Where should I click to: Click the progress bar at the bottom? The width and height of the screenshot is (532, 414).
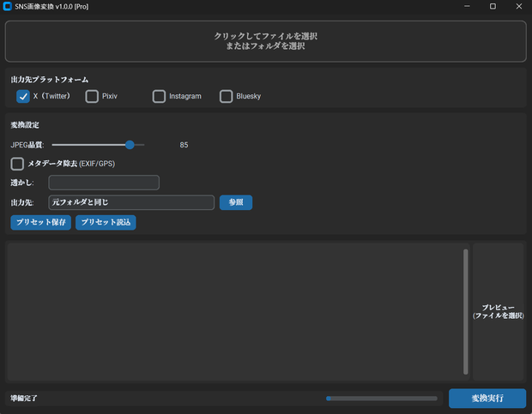click(x=382, y=399)
